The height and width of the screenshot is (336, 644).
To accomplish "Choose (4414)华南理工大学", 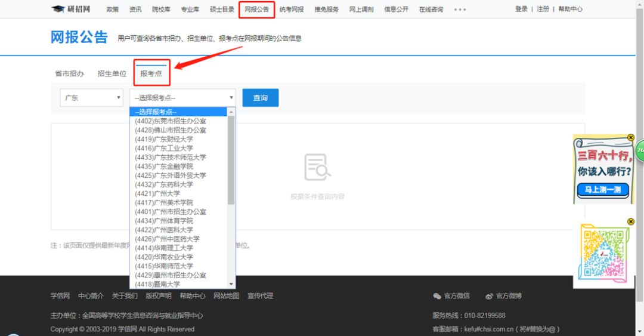I will click(x=179, y=248).
